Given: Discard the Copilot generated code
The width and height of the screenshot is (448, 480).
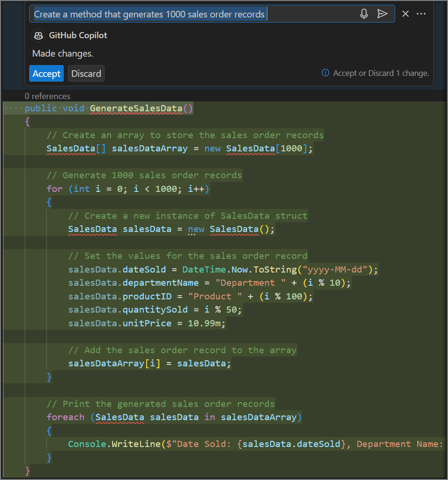Looking at the screenshot, I should pyautogui.click(x=86, y=74).
